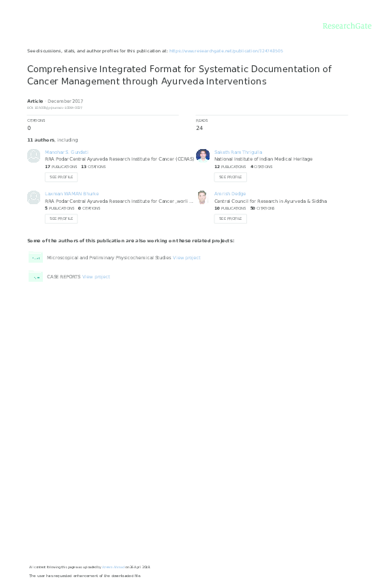The image size is (392, 588).
Task: Open Amrish Dedge author name link
Action: pyautogui.click(x=230, y=194)
